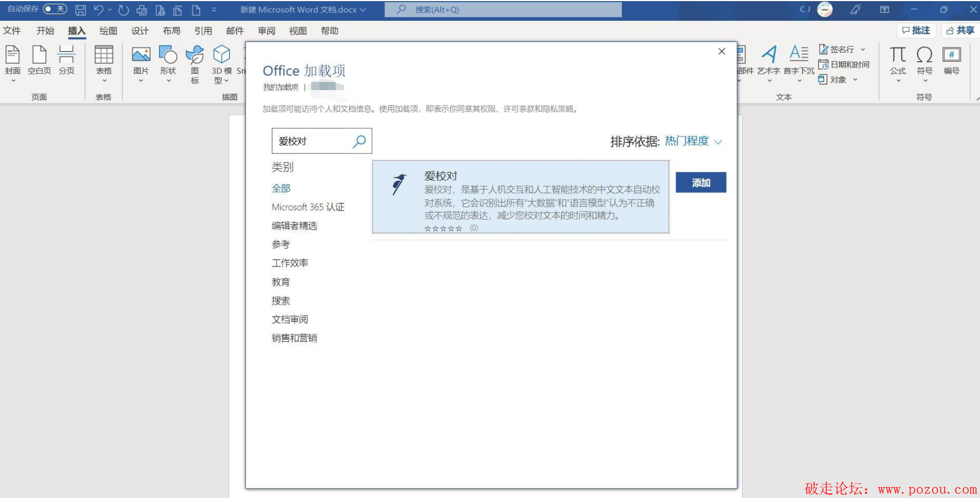The width and height of the screenshot is (980, 498).
Task: Select the 工作效率 (Productivity) category
Action: [x=290, y=263]
